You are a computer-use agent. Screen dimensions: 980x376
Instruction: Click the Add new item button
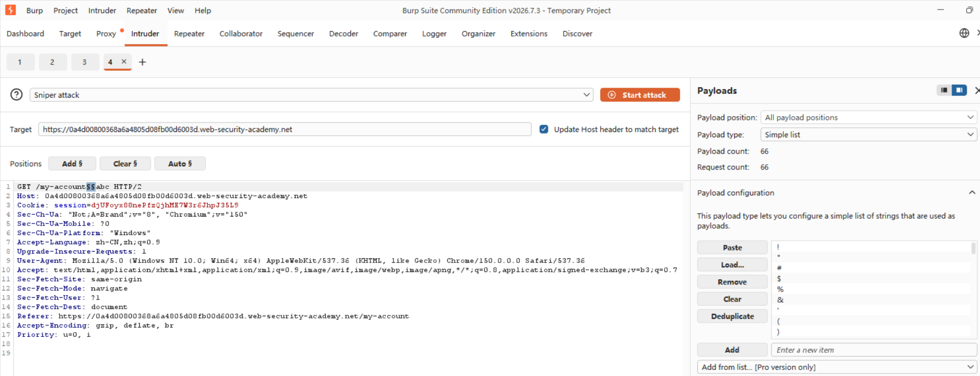732,350
